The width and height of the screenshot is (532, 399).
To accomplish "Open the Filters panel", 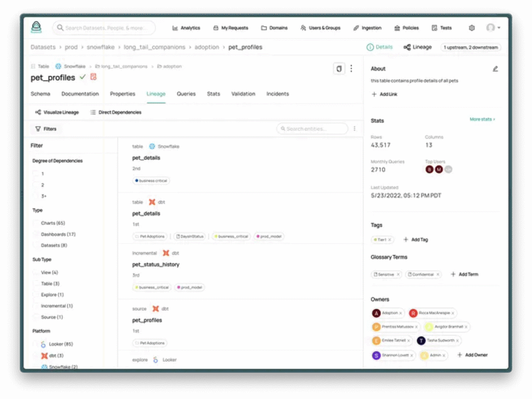I will click(46, 128).
